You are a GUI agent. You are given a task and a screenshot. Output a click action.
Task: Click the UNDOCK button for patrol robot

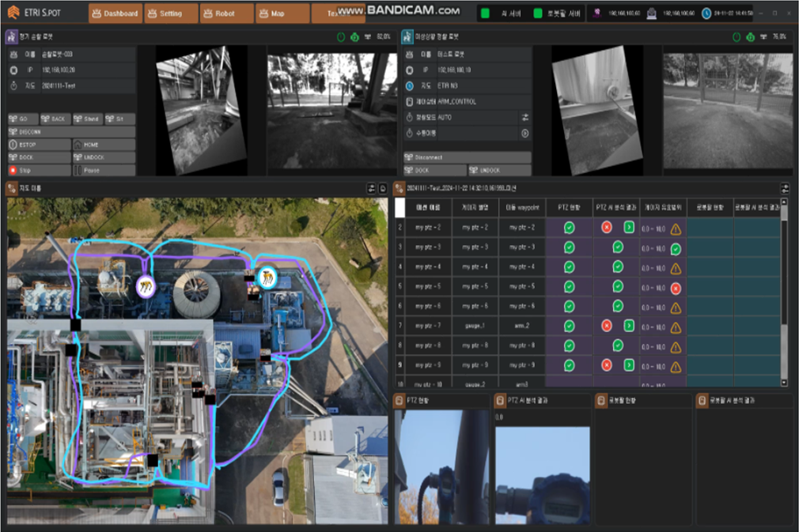tap(104, 157)
